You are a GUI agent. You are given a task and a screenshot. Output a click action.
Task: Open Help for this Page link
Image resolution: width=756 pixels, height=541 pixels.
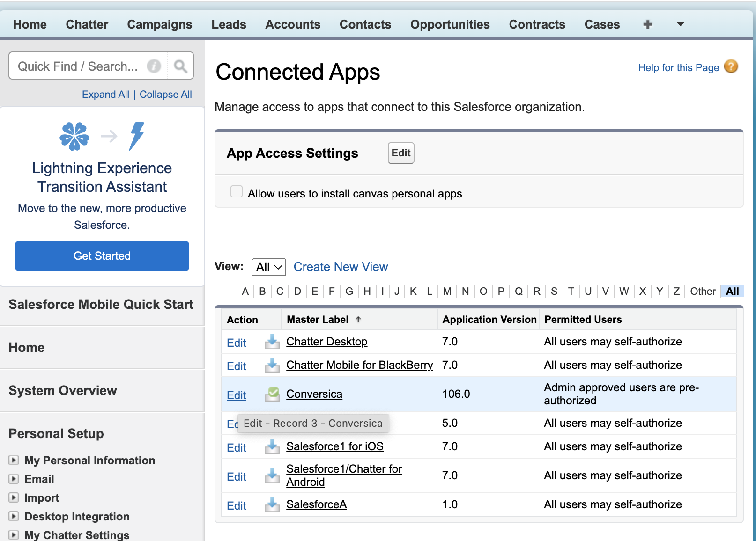[678, 68]
